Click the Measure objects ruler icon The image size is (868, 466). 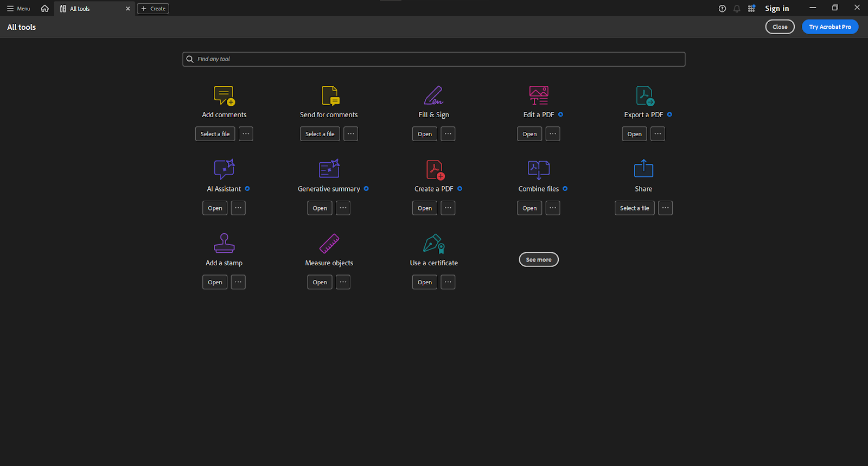click(329, 244)
